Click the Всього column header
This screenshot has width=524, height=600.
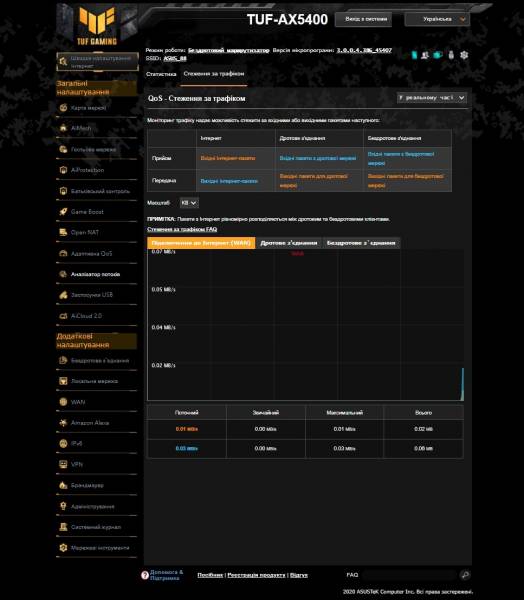(423, 412)
